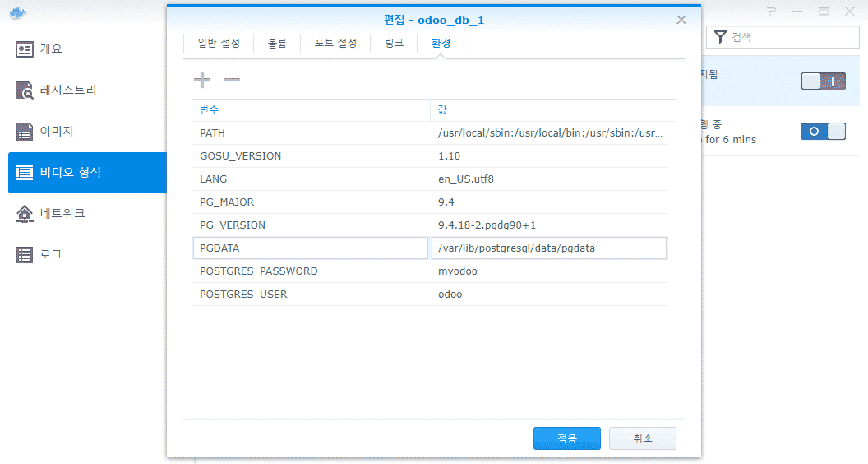Select the PG_VERSION variable cell

click(x=311, y=225)
